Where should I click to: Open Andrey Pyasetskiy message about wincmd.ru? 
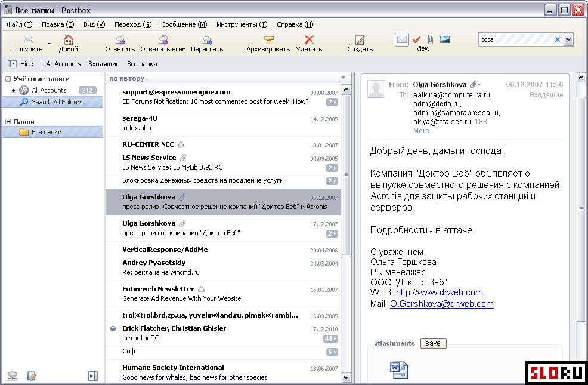coord(224,267)
